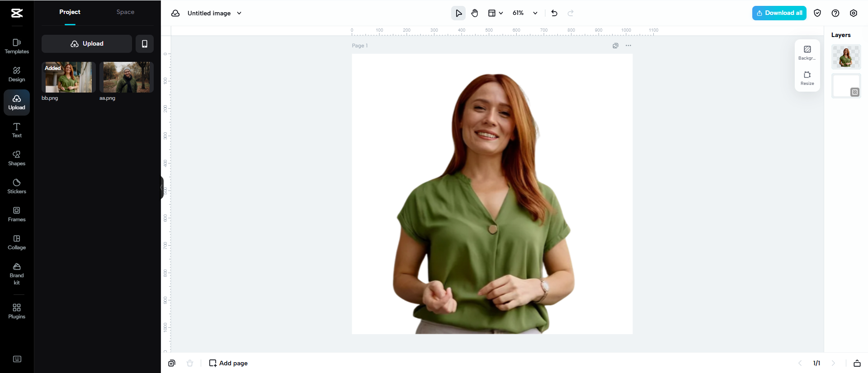
Task: Go to previous page arrow
Action: (x=800, y=363)
